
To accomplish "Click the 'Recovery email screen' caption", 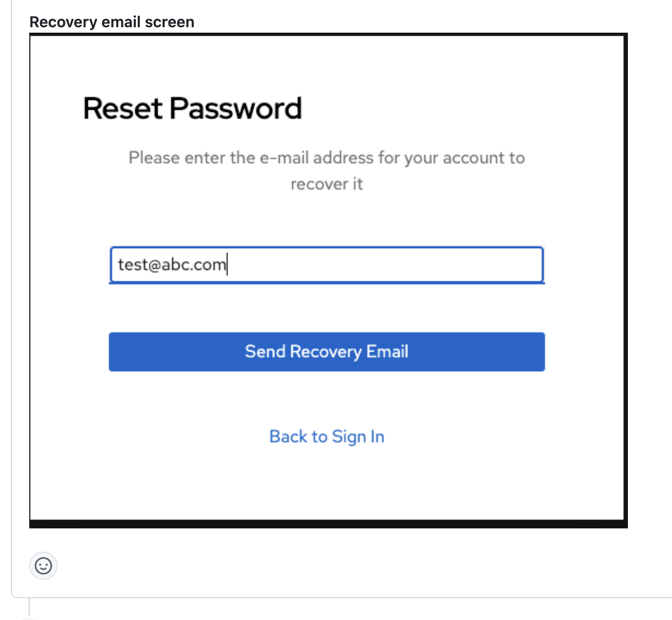I will tap(112, 22).
